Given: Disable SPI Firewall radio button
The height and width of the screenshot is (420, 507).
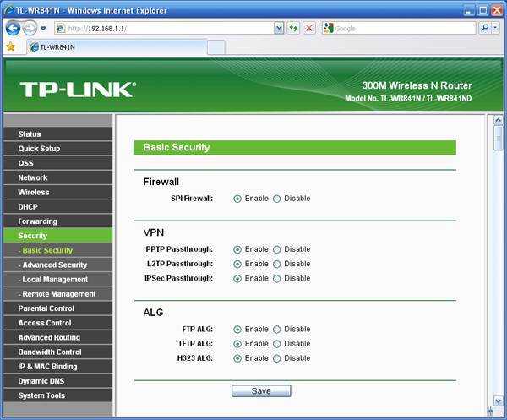Looking at the screenshot, I should [277, 199].
